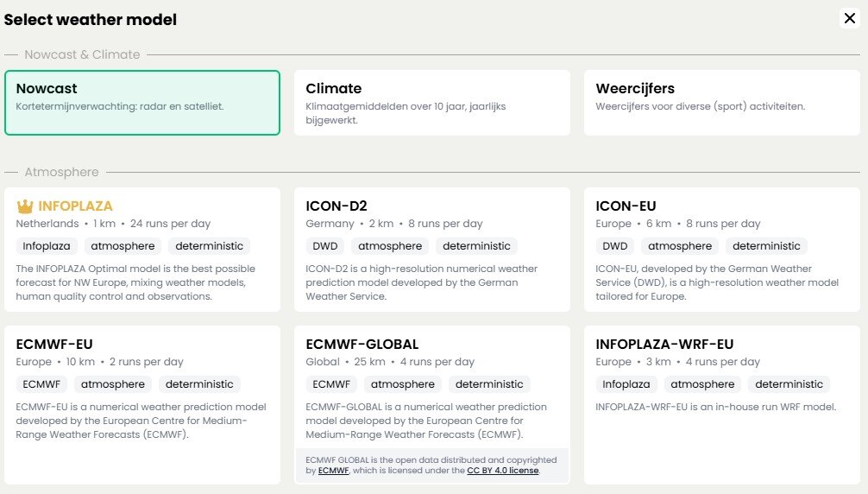
Task: Open the CC BY 4.0 license link
Action: (x=503, y=470)
